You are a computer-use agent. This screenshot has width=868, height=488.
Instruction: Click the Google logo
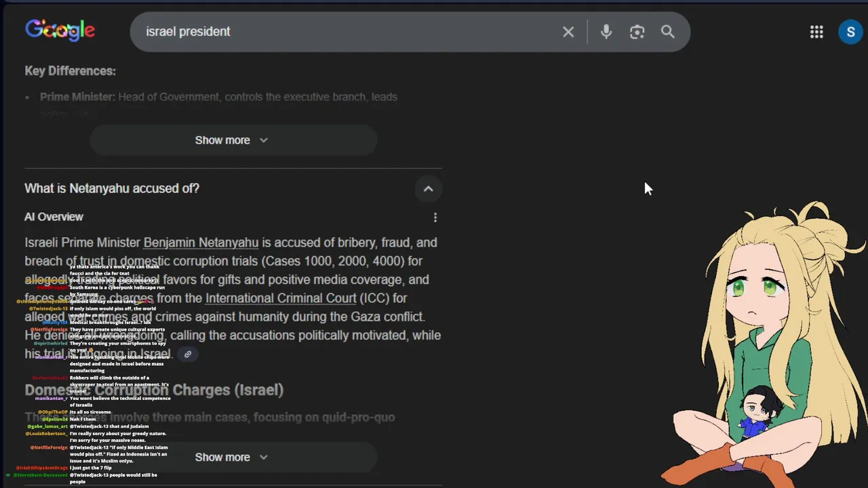click(x=60, y=30)
